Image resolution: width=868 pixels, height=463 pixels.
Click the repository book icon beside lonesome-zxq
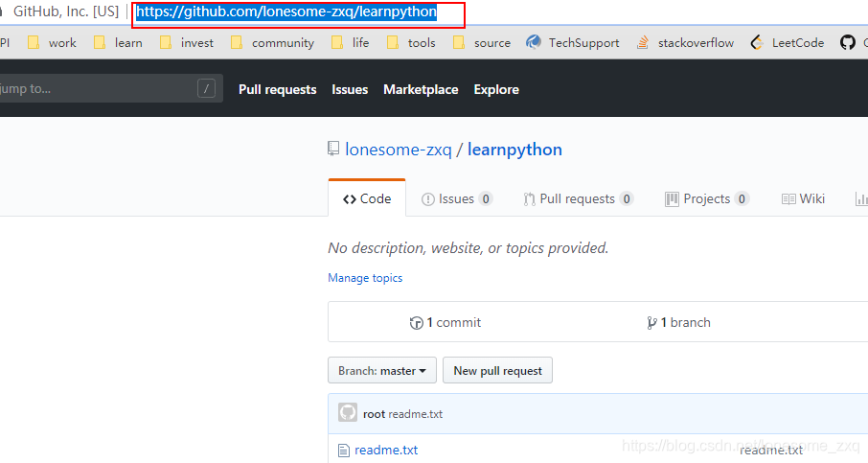[333, 149]
